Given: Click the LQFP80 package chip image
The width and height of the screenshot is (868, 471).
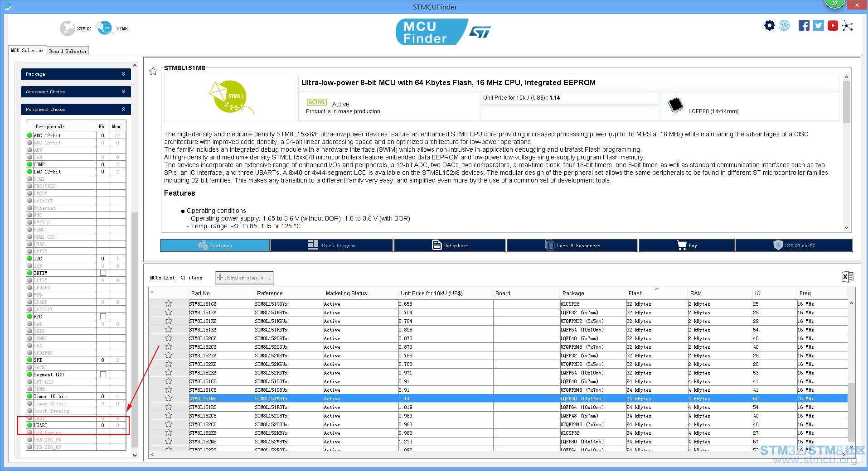Looking at the screenshot, I should click(x=675, y=105).
